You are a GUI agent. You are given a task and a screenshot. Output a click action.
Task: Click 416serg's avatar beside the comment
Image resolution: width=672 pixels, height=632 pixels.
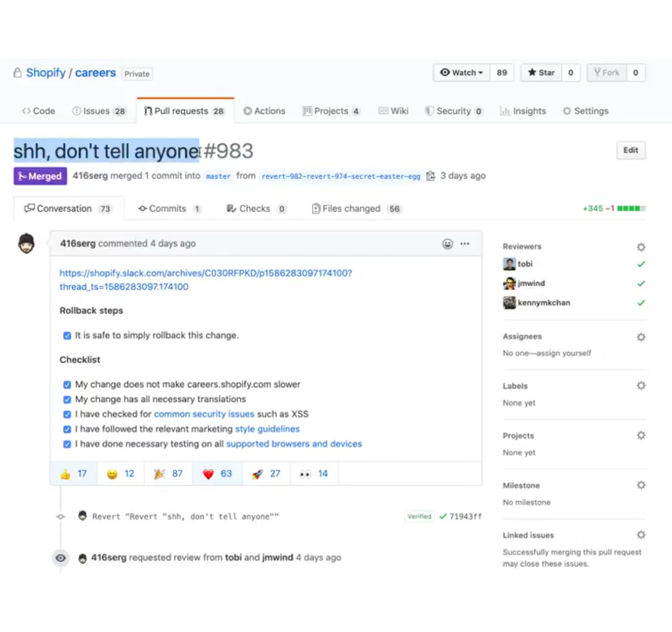[x=26, y=243]
